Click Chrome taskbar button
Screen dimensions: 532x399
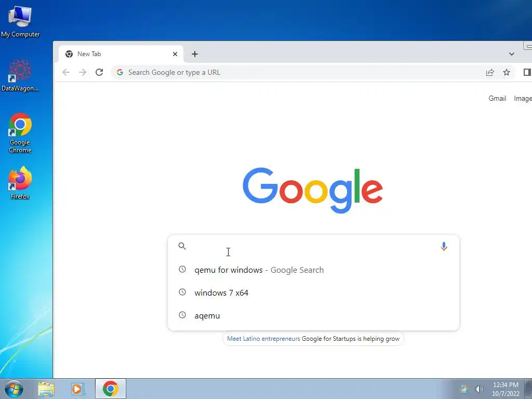click(x=111, y=389)
